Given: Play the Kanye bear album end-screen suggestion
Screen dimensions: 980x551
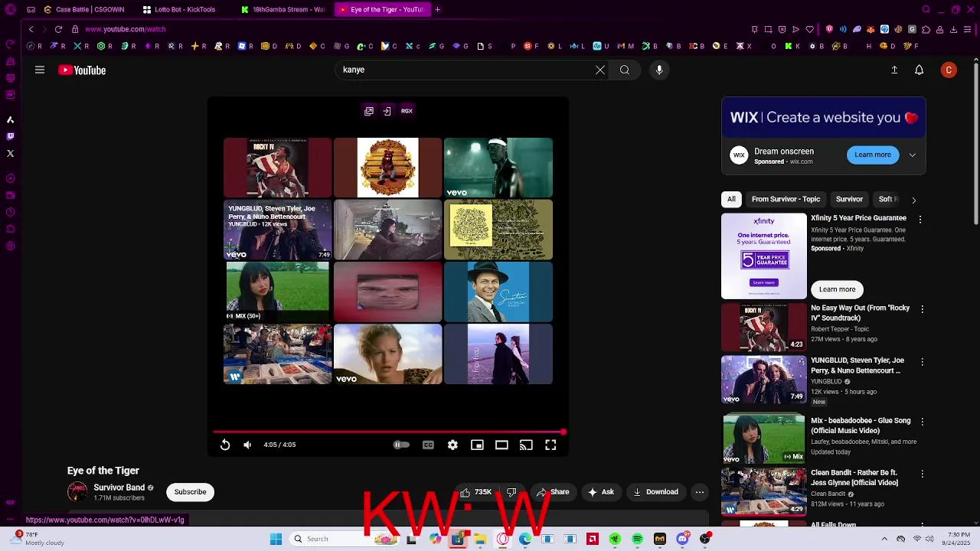Looking at the screenshot, I should (x=387, y=168).
